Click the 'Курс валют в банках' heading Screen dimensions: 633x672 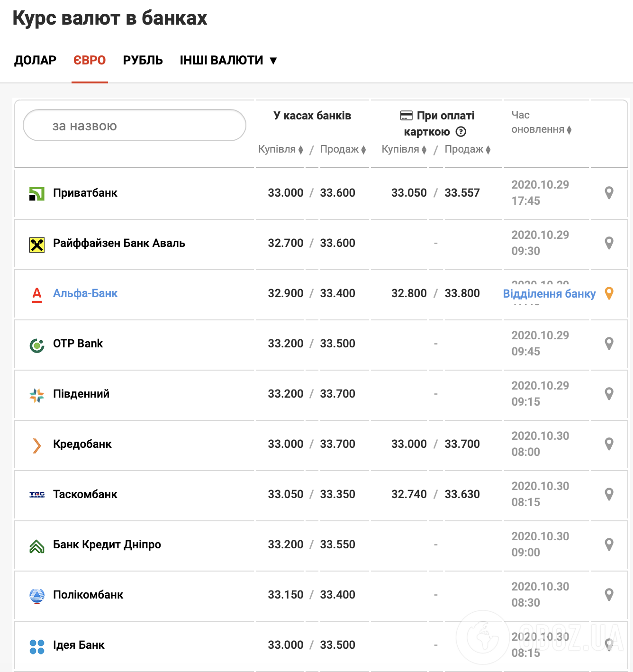[x=110, y=18]
